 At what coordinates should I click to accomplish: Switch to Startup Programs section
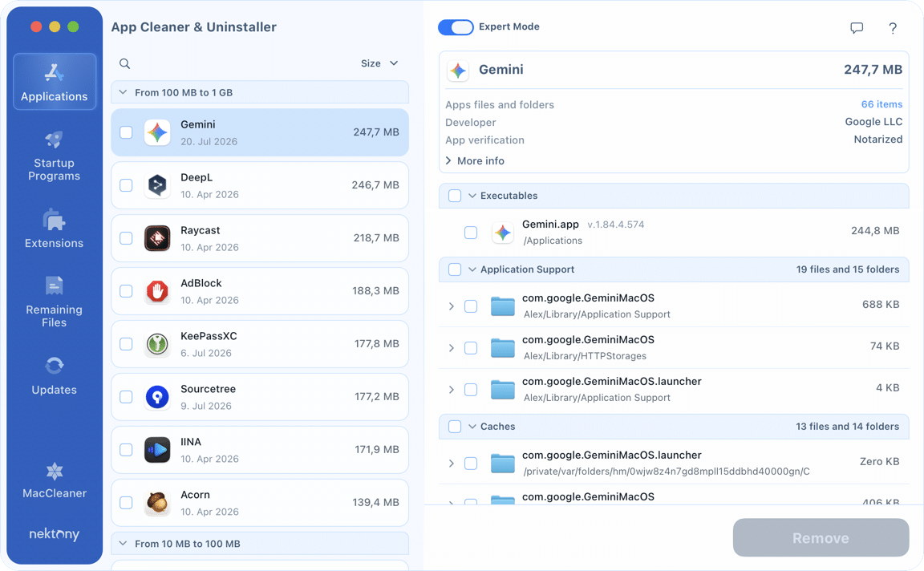pos(55,156)
